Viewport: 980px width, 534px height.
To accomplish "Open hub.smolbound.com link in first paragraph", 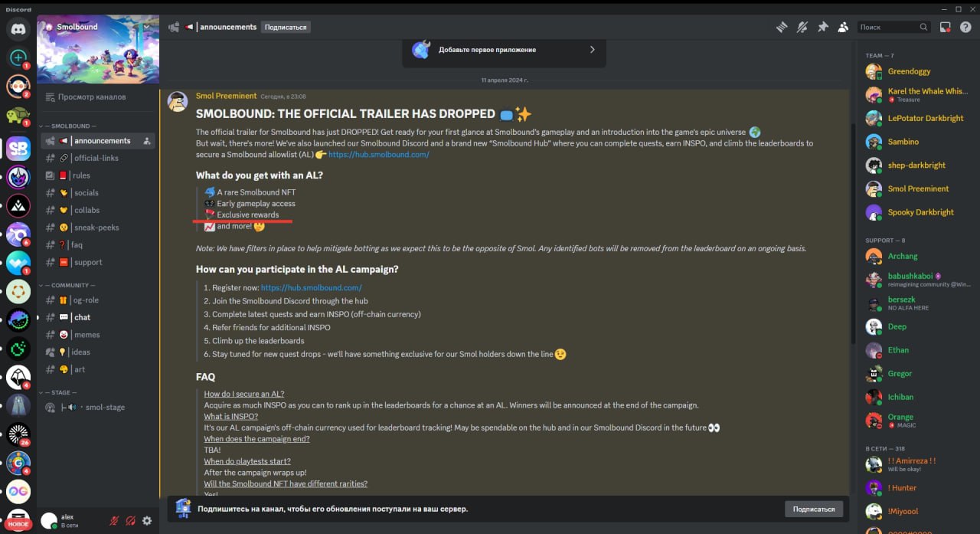I will (379, 154).
